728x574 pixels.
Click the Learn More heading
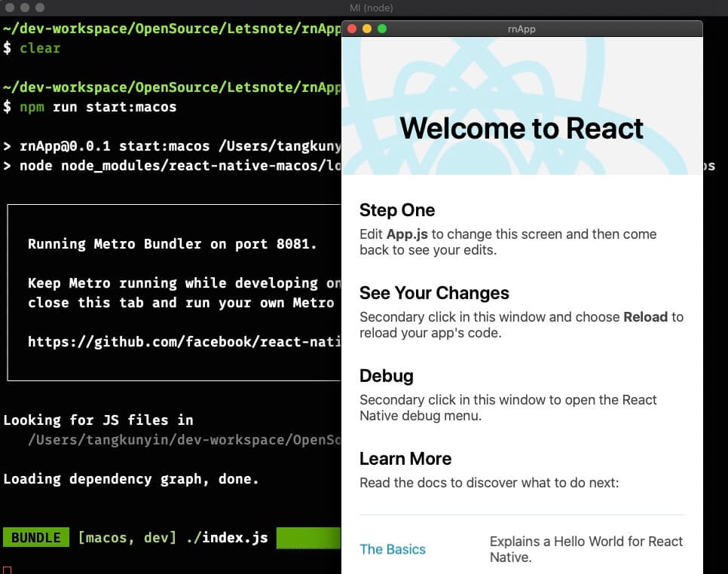point(405,459)
